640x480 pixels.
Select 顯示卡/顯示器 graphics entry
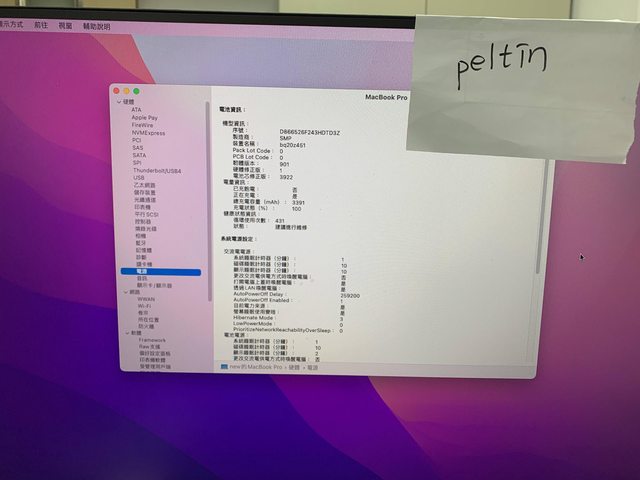coord(154,286)
